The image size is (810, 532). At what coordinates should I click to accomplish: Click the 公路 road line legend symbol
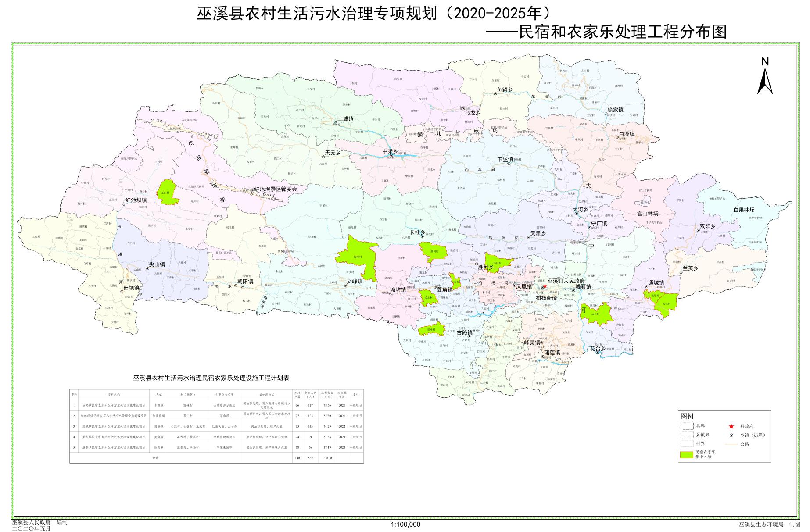731,444
